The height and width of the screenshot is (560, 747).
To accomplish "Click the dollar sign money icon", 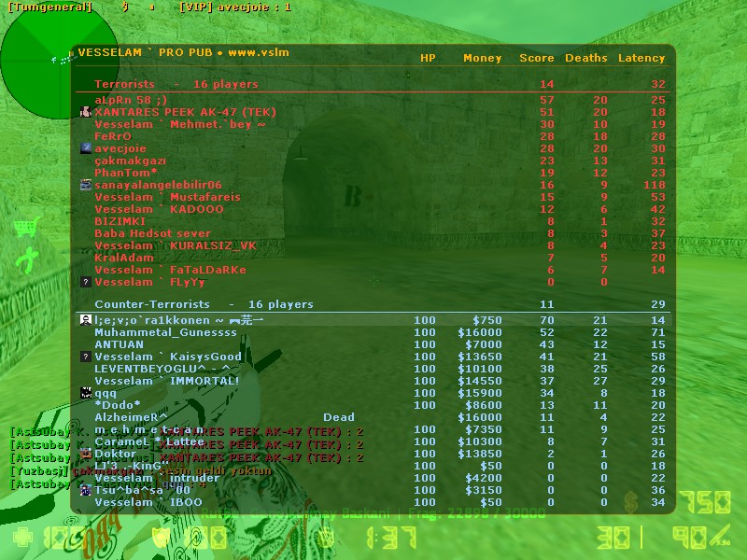I will point(631,502).
